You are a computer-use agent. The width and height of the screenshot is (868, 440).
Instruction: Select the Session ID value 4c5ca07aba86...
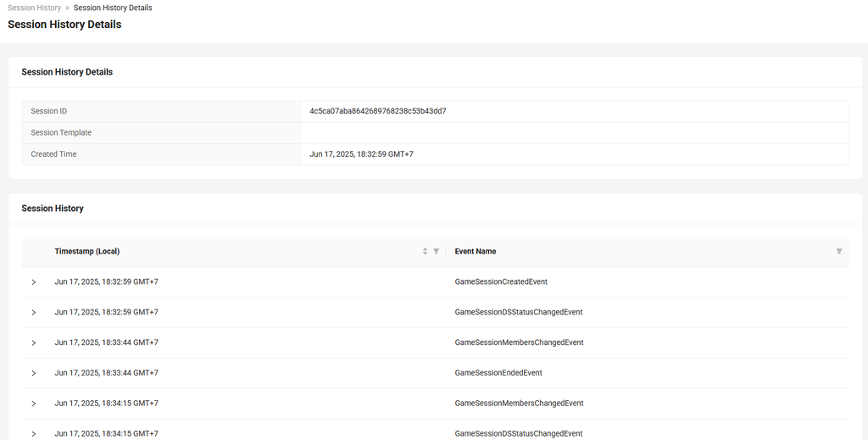(x=378, y=111)
